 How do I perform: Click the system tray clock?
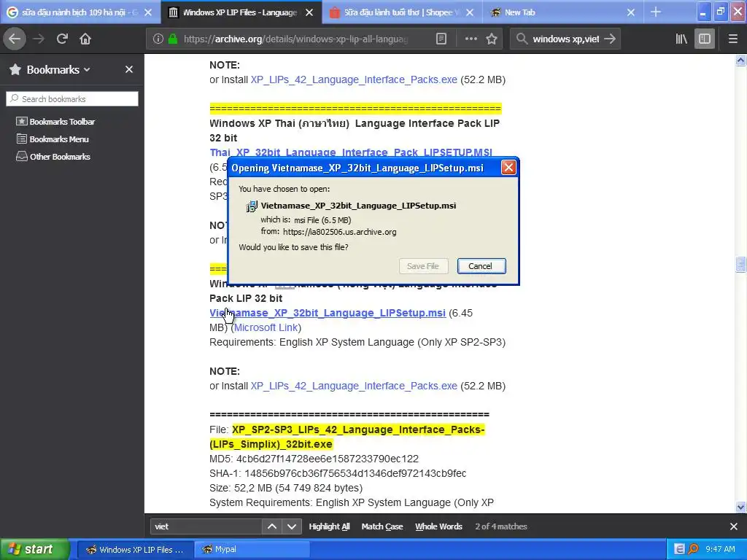click(720, 549)
